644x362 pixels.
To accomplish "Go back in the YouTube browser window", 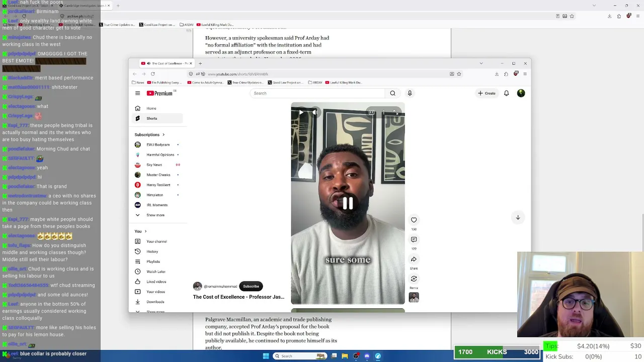I will click(x=134, y=74).
